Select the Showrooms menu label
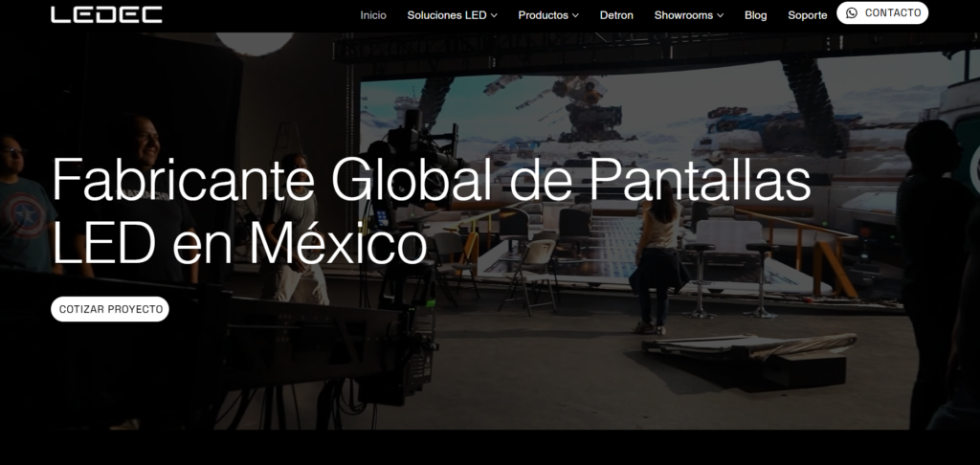Image resolution: width=980 pixels, height=465 pixels. tap(683, 15)
